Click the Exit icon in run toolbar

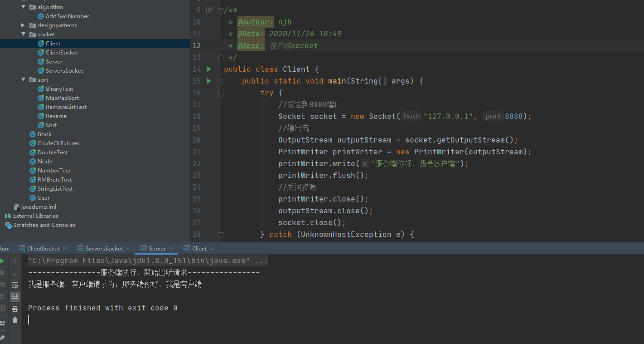pyautogui.click(x=2, y=308)
